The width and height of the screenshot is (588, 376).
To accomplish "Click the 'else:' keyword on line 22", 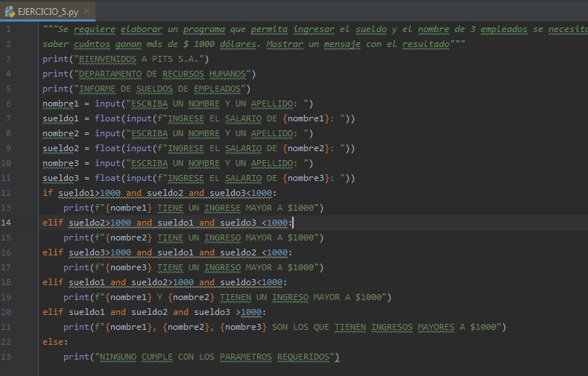I will click(55, 342).
